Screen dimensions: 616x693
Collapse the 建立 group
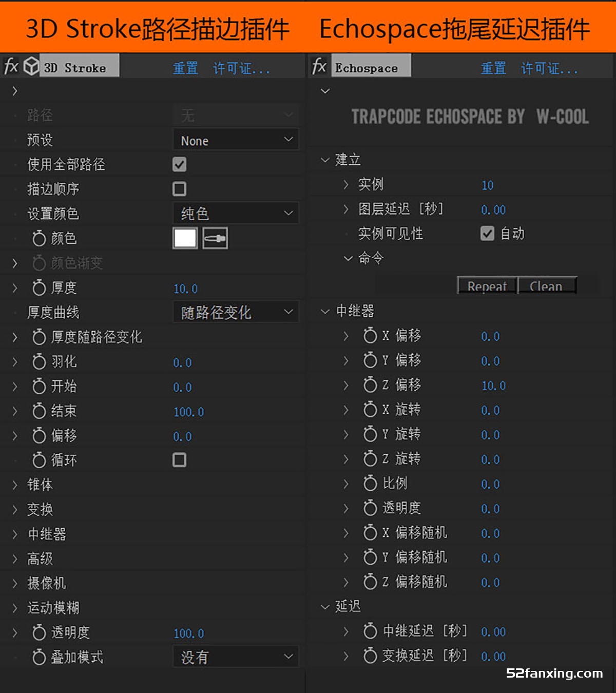(x=325, y=160)
